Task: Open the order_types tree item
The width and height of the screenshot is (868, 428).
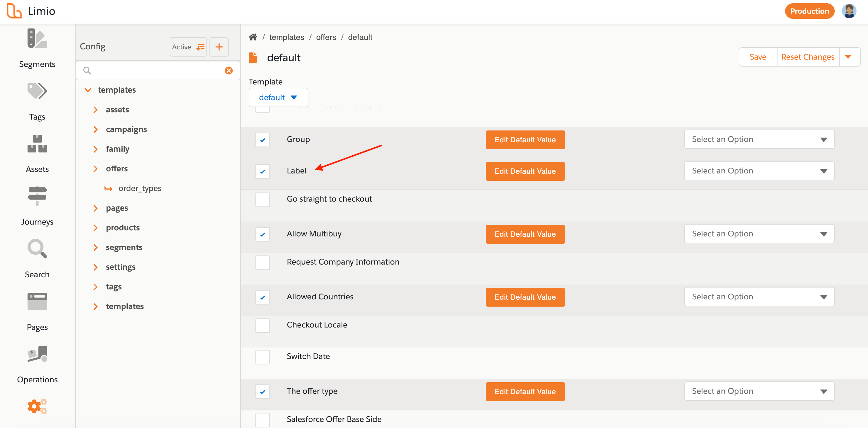Action: 140,188
